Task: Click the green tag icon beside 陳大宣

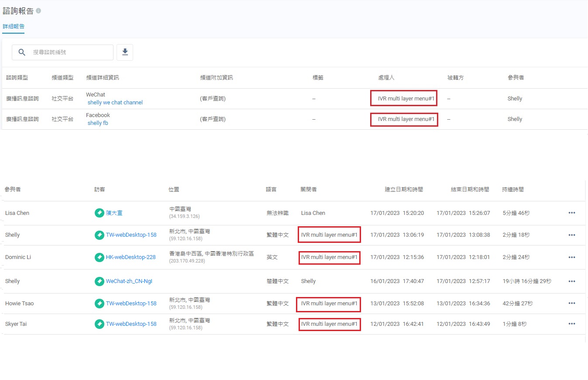Action: point(99,213)
